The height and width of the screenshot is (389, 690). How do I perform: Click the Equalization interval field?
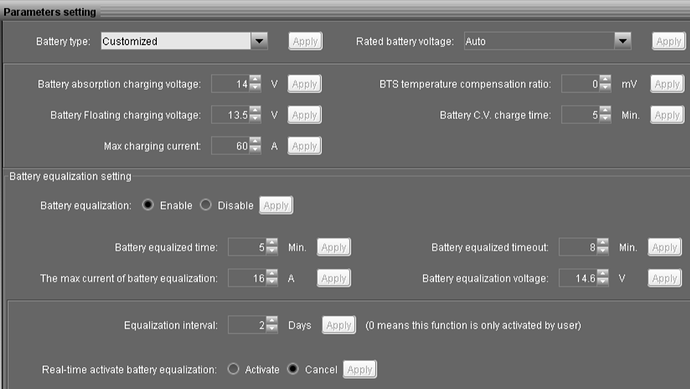247,325
